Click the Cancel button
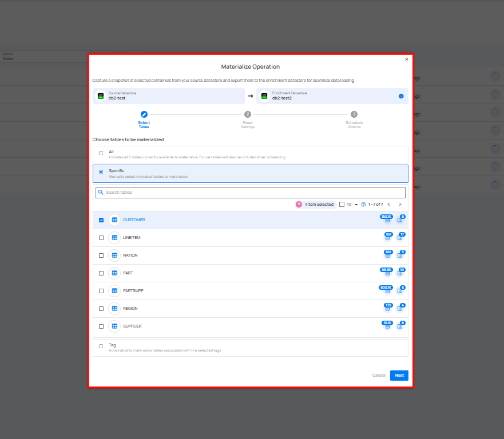The width and height of the screenshot is (504, 439). (378, 375)
